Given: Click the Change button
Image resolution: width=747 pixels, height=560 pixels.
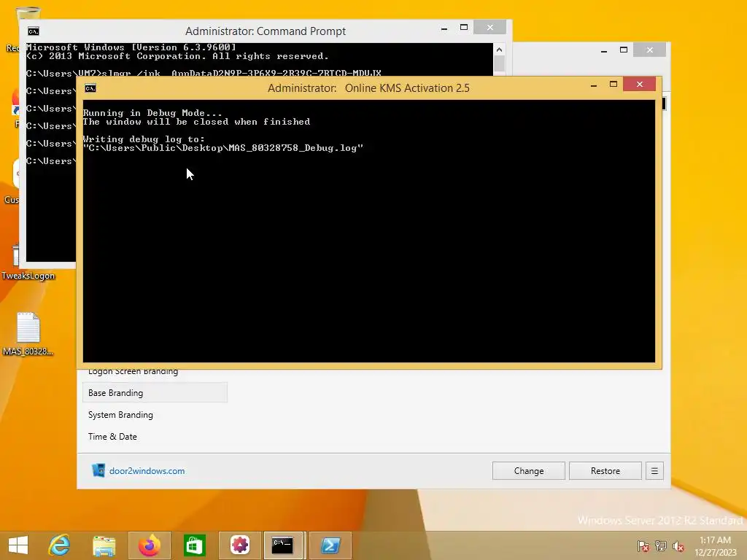Looking at the screenshot, I should pos(529,471).
